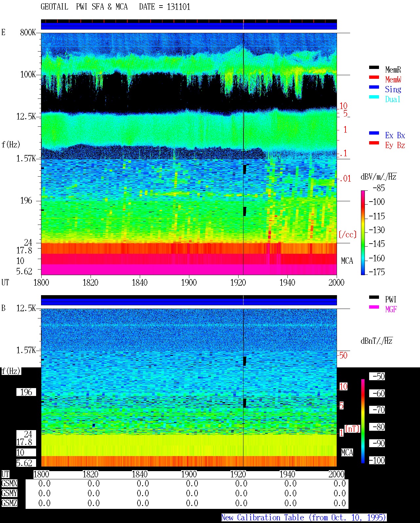The height and width of the screenshot is (523, 420).
Task: Click the black MemR legend swatch
Action: [x=374, y=68]
